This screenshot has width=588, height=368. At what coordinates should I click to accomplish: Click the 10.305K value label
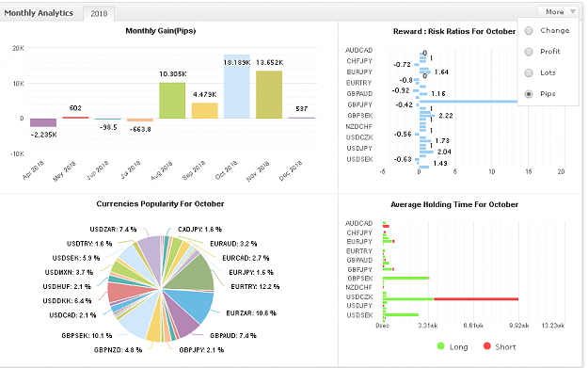click(x=172, y=74)
